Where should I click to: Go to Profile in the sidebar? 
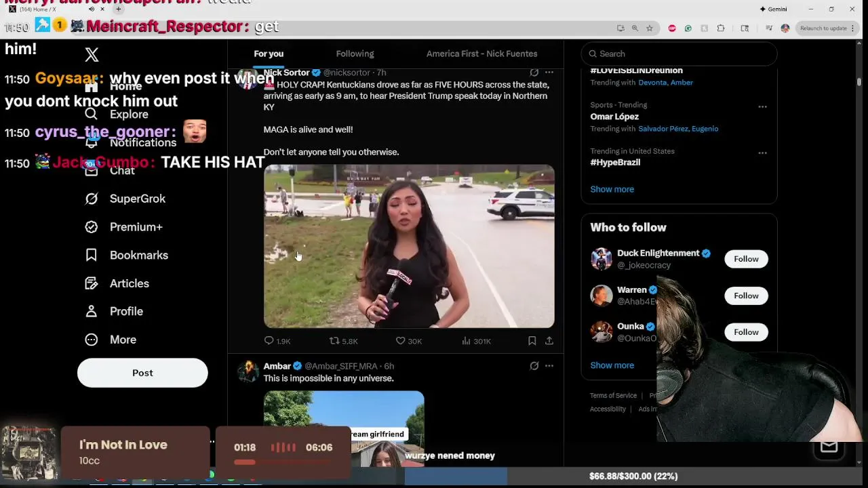(x=114, y=311)
